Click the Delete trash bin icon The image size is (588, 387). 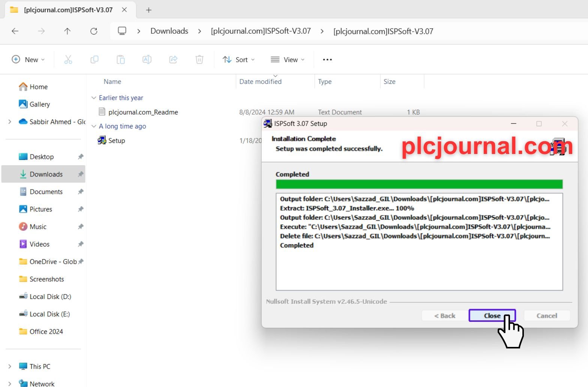[199, 59]
